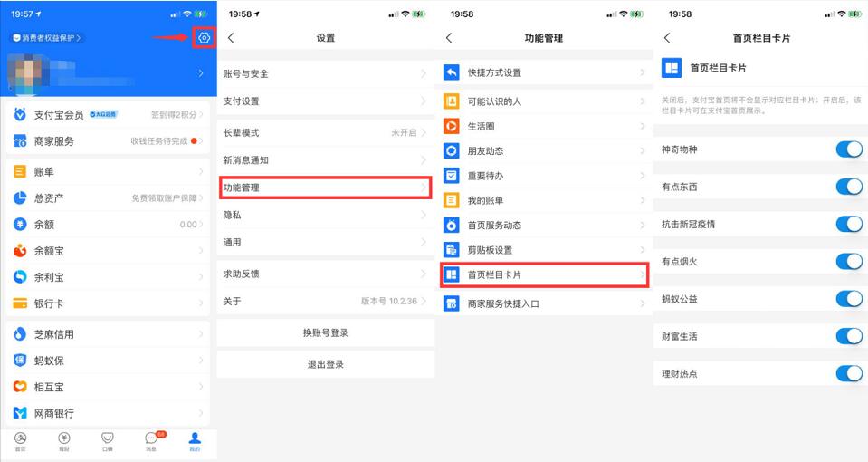Tap the 账单 bill icon

point(20,172)
